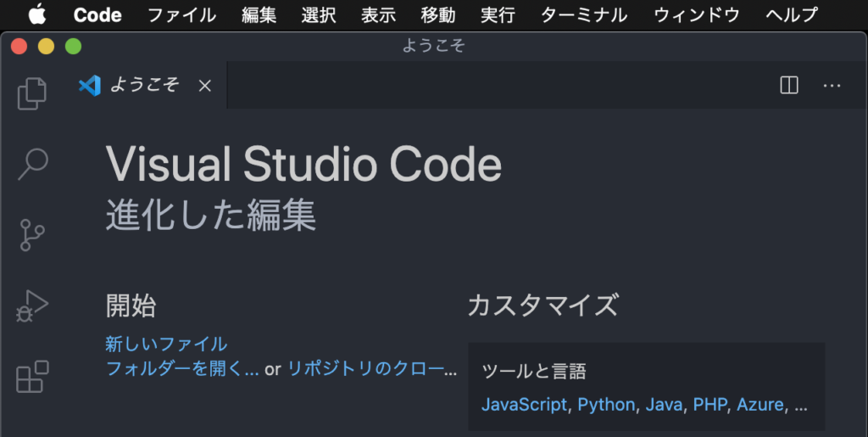
Task: Open the 表示 menu
Action: pos(378,15)
